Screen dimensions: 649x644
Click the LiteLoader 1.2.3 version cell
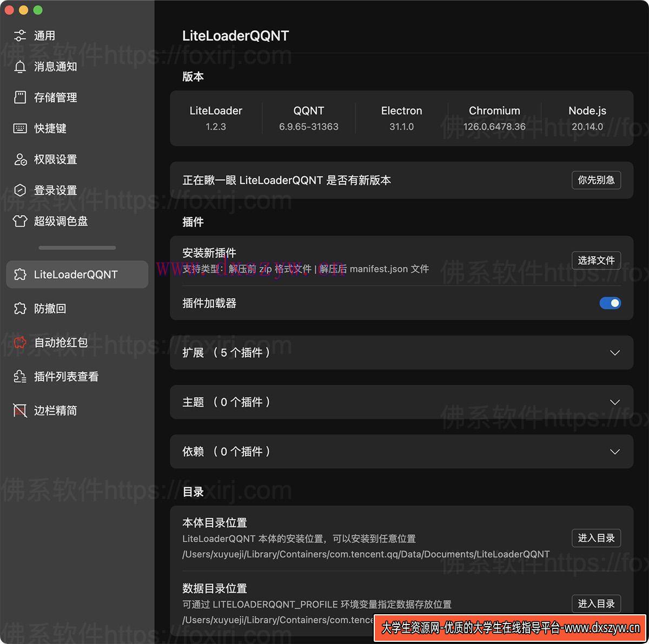click(x=216, y=118)
